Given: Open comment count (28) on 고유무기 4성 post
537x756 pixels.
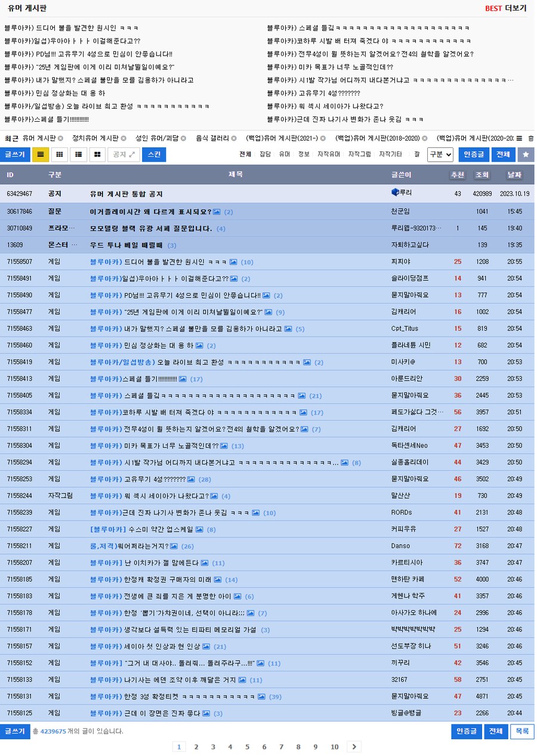Looking at the screenshot, I should tap(205, 479).
